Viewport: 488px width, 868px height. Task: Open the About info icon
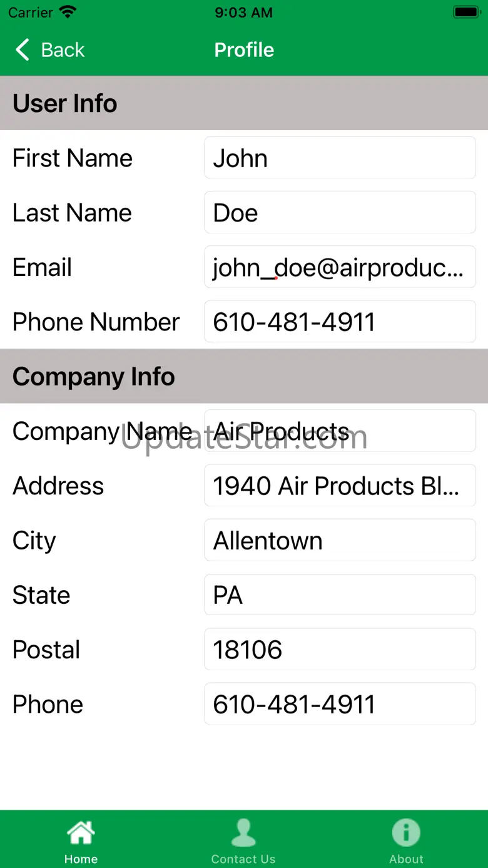pyautogui.click(x=406, y=833)
